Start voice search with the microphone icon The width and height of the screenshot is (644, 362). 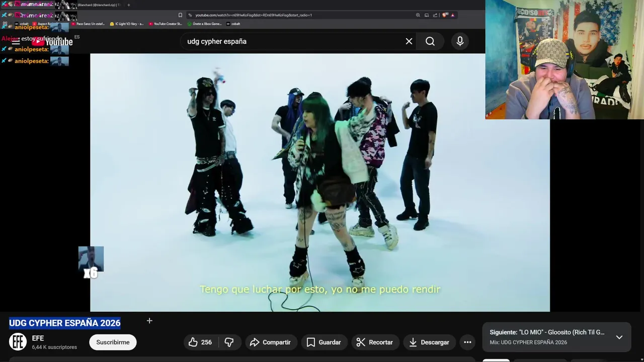[460, 41]
